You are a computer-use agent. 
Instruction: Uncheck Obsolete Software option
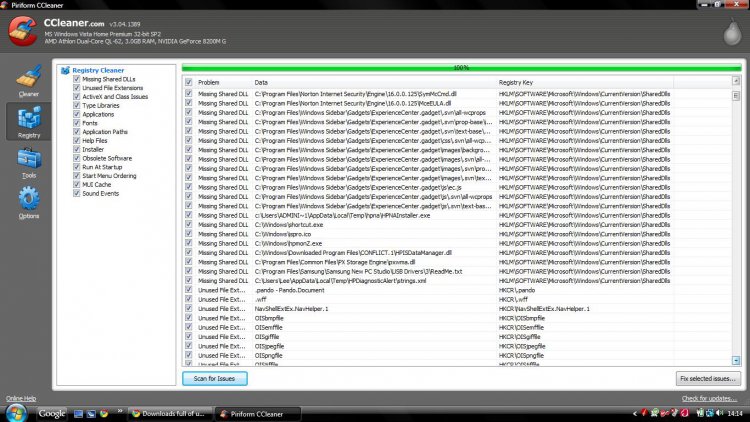tap(77, 158)
